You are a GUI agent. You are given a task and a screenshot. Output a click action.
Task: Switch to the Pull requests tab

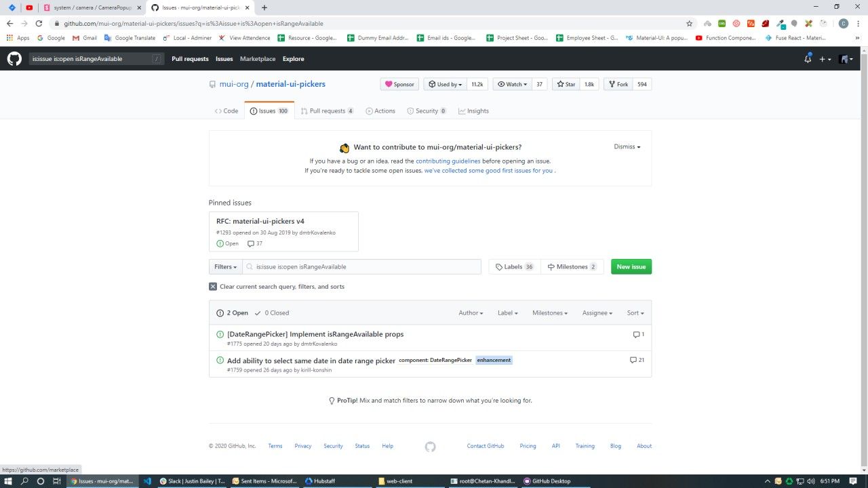point(327,111)
